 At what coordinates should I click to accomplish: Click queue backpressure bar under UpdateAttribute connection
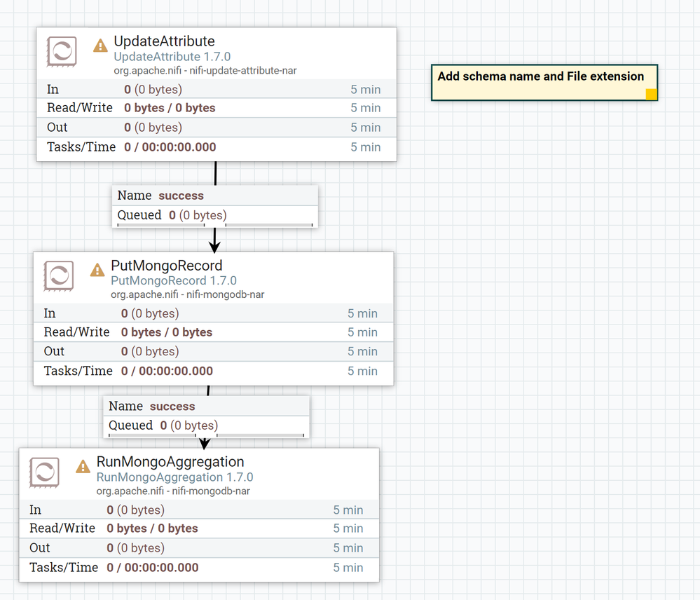pos(214,225)
